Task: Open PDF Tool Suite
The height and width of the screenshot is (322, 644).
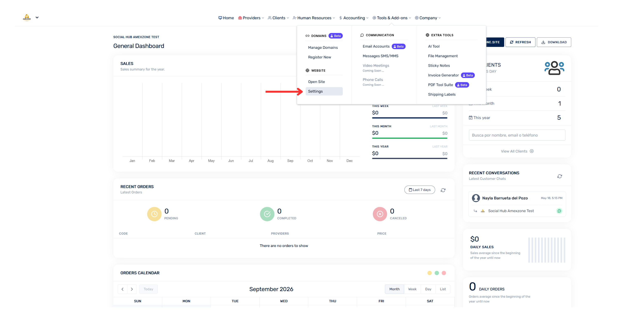Action: pos(441,85)
